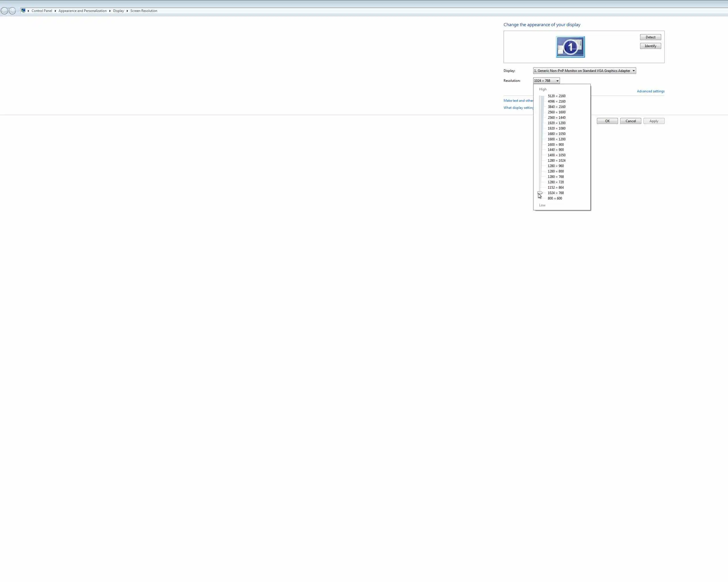The width and height of the screenshot is (728, 582).
Task: Open Make text and other items link
Action: [518, 101]
